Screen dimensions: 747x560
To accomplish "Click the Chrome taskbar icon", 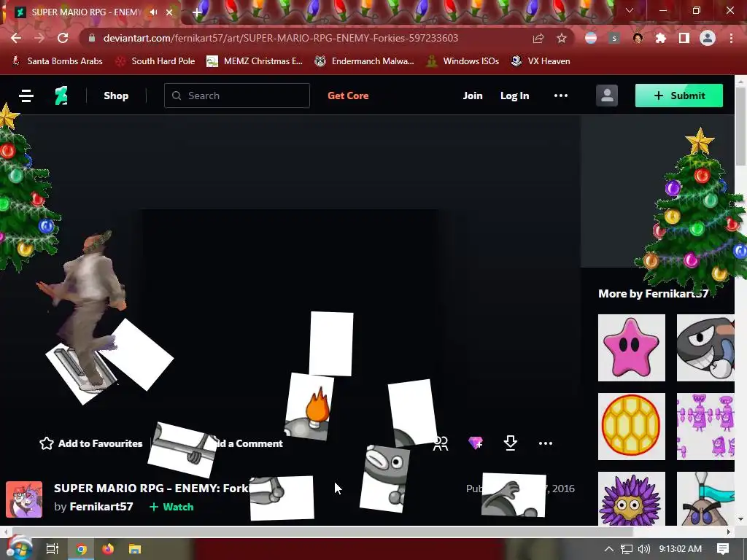I will [81, 549].
